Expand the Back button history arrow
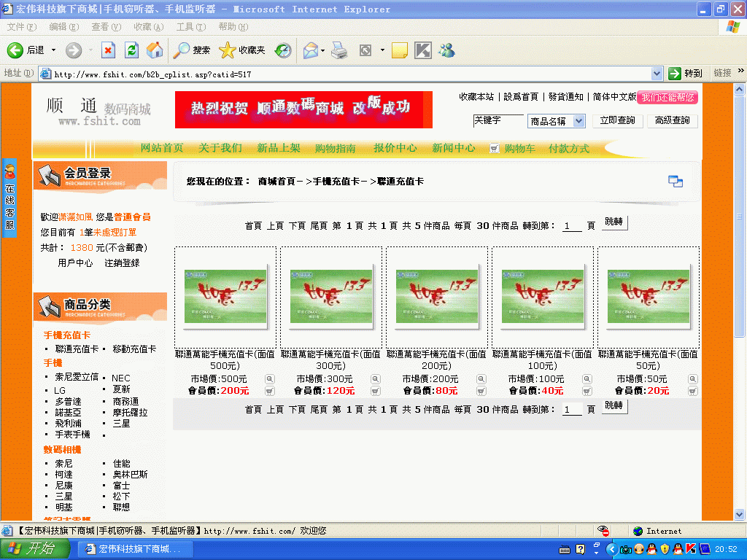The height and width of the screenshot is (560, 747). point(54,50)
